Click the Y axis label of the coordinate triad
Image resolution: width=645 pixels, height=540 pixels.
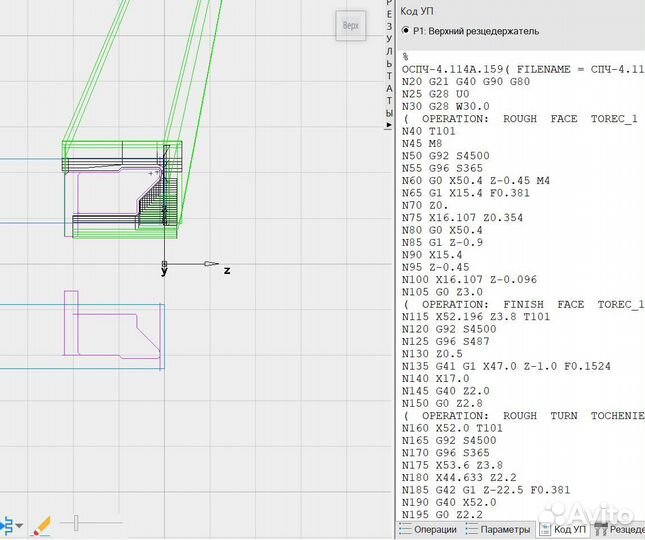click(x=163, y=271)
